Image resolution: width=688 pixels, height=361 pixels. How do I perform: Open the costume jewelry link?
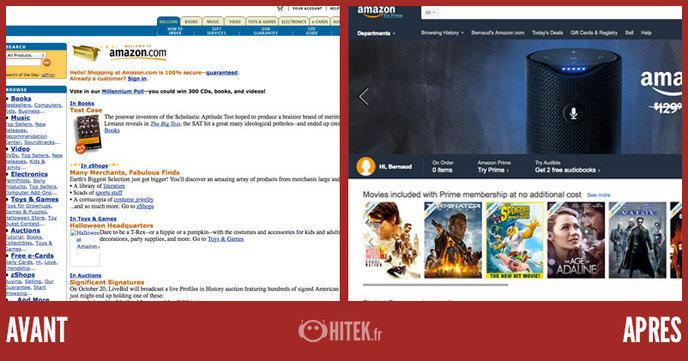[134, 200]
